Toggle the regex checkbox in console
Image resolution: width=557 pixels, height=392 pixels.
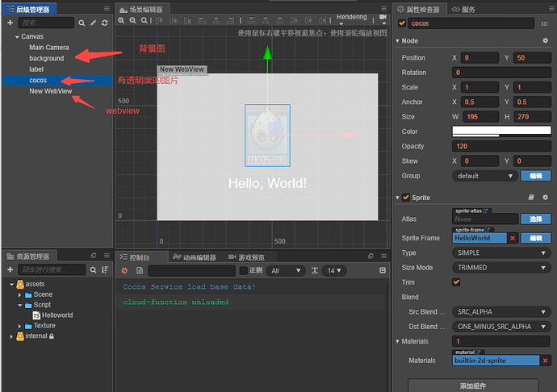(x=242, y=271)
